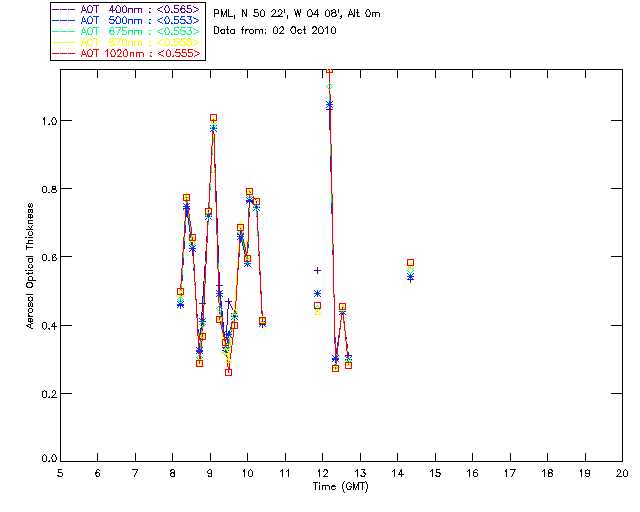Click the PML station location text

297,14
